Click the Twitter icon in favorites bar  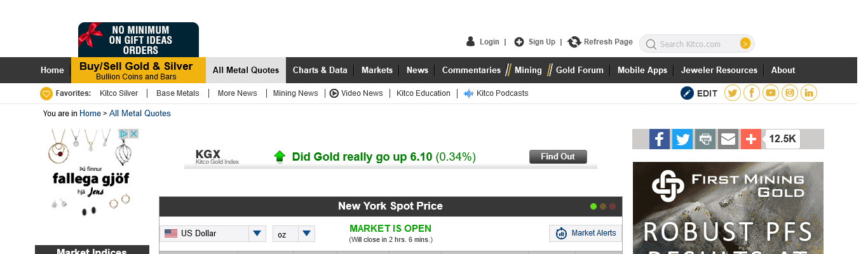click(733, 93)
